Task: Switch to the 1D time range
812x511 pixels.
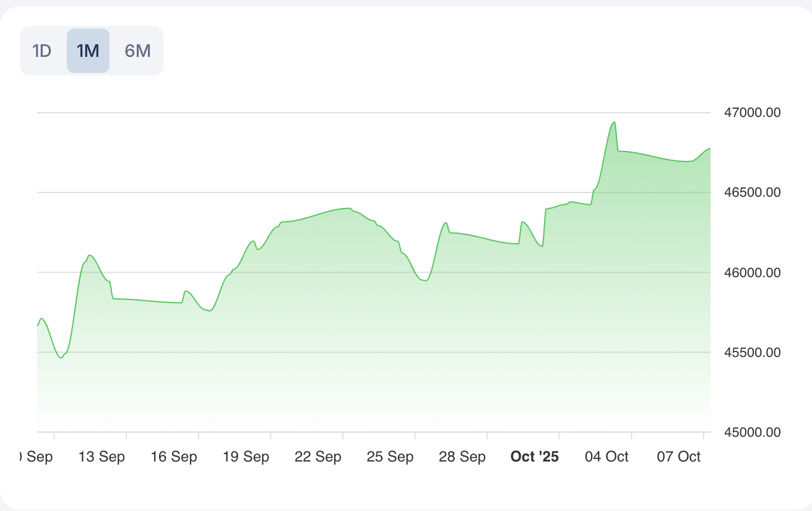Action: click(41, 51)
